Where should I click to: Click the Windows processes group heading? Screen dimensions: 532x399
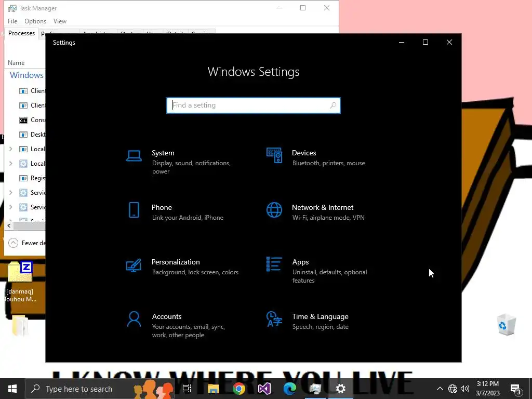tap(26, 75)
